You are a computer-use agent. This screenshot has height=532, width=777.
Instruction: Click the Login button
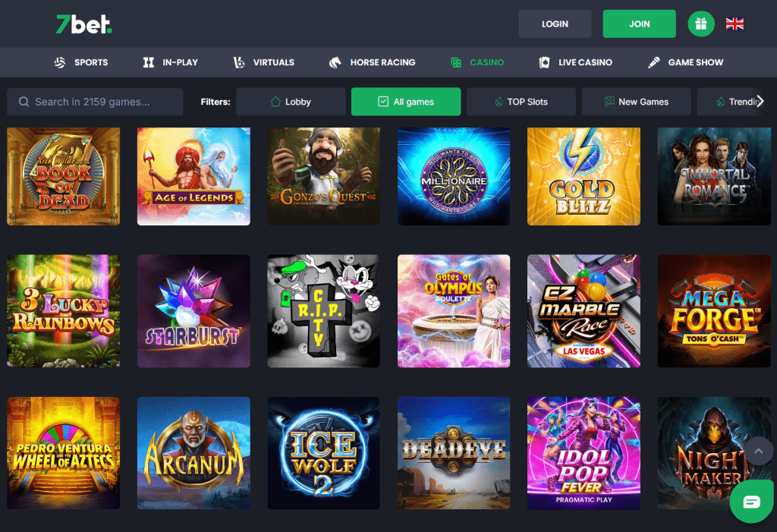(555, 24)
